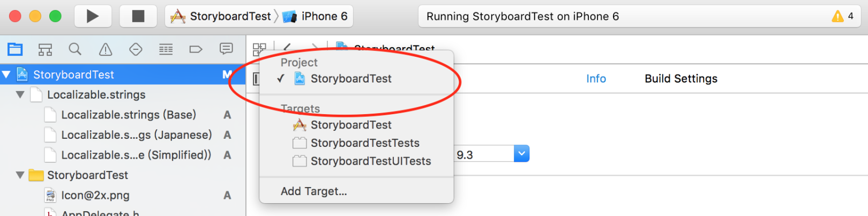The image size is (868, 216).
Task: Run the app with the Play button
Action: [93, 16]
